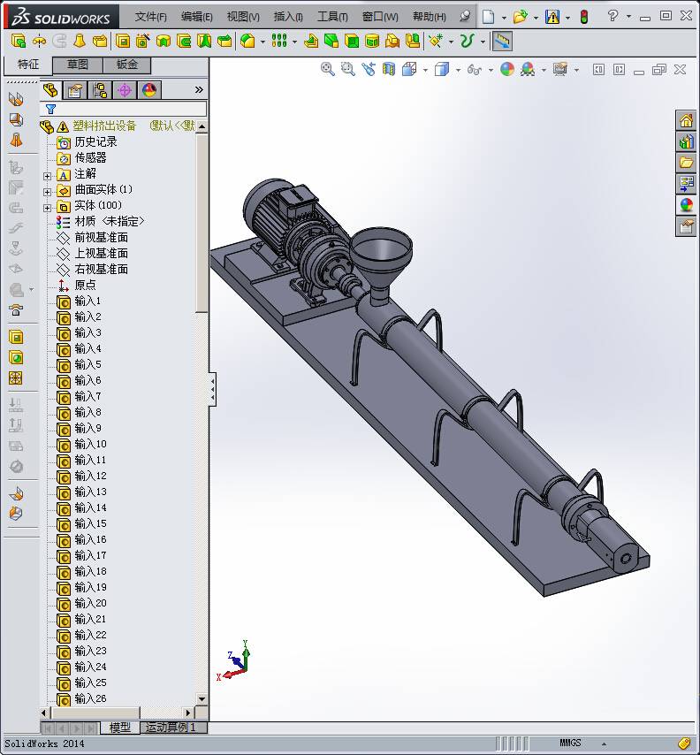The height and width of the screenshot is (755, 700).
Task: Select the Previous View icon
Action: pos(369,69)
